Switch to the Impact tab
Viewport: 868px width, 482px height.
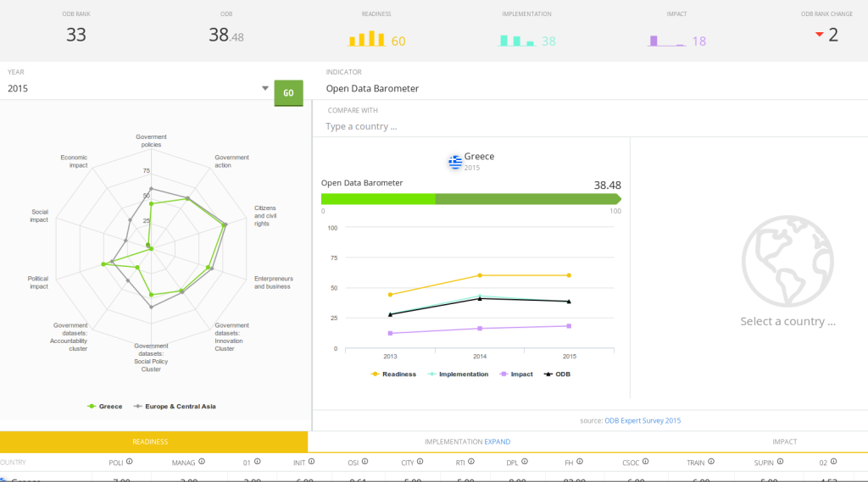784,441
